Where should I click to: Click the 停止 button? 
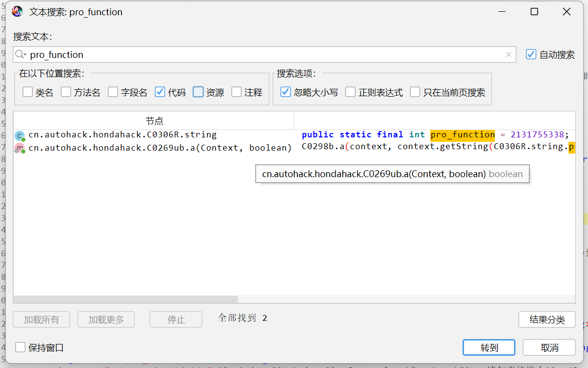176,320
